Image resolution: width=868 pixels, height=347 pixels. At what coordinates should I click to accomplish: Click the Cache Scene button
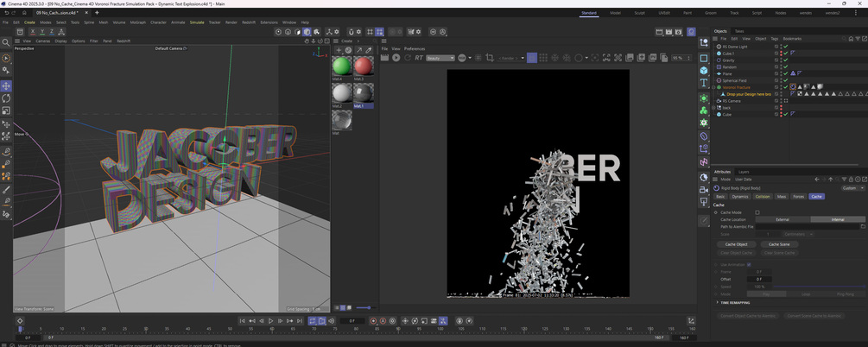coord(779,244)
